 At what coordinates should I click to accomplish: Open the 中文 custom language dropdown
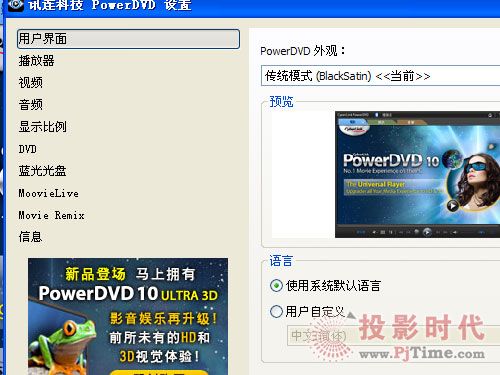[x=394, y=336]
